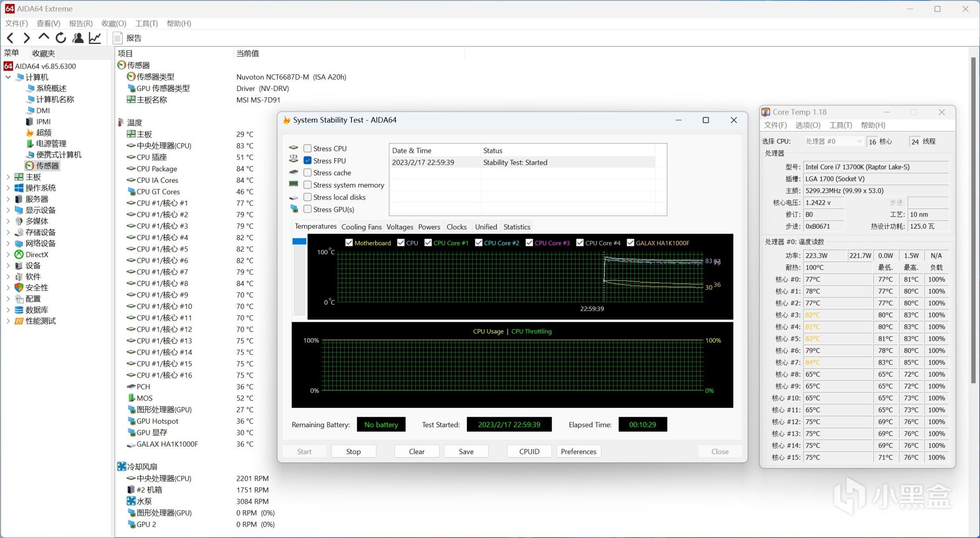
Task: Enable the Stress CPU checkbox
Action: pos(307,149)
